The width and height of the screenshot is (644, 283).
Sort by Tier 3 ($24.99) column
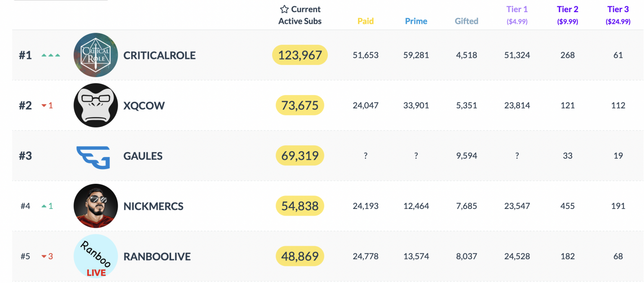pyautogui.click(x=618, y=15)
